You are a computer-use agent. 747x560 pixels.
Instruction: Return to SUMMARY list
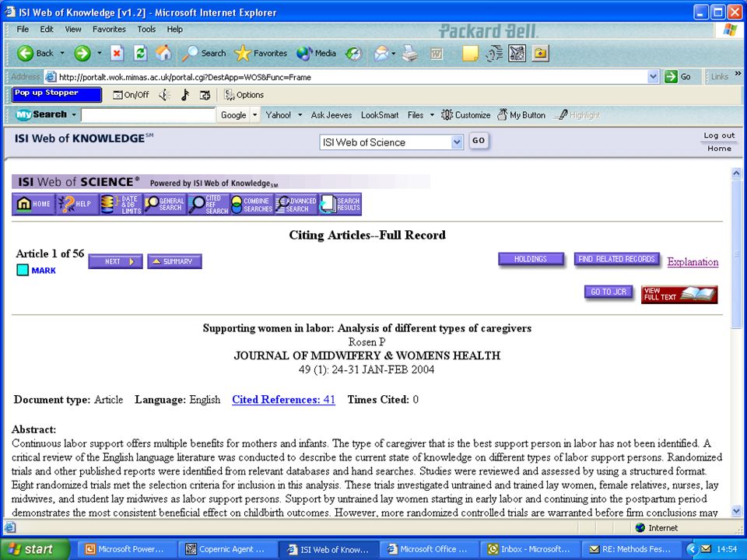pyautogui.click(x=174, y=261)
